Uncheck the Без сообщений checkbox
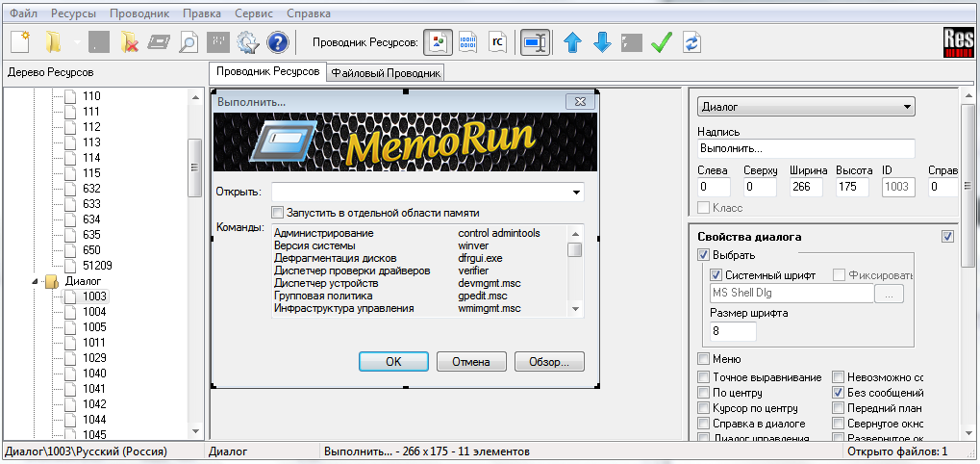The width and height of the screenshot is (980, 464). click(838, 393)
